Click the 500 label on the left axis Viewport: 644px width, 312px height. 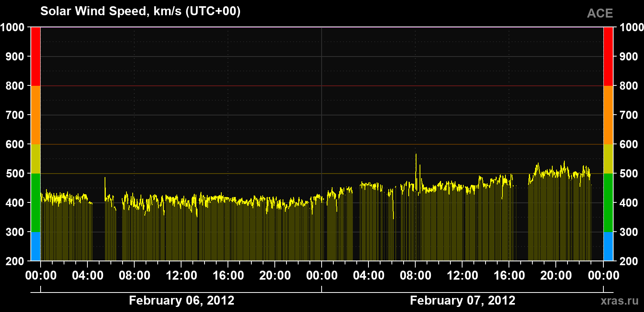click(x=15, y=174)
